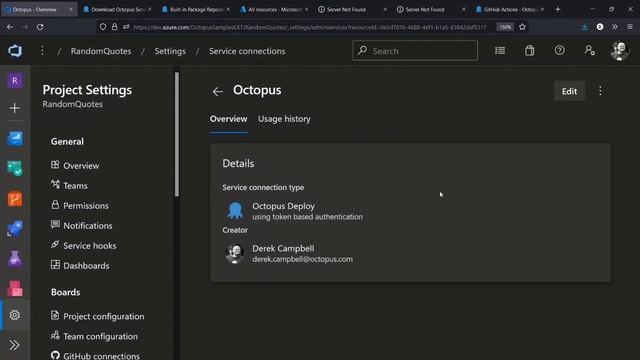Go to RandomQuotes breadcrumb
Viewport: 640px width, 360px height.
click(x=101, y=51)
